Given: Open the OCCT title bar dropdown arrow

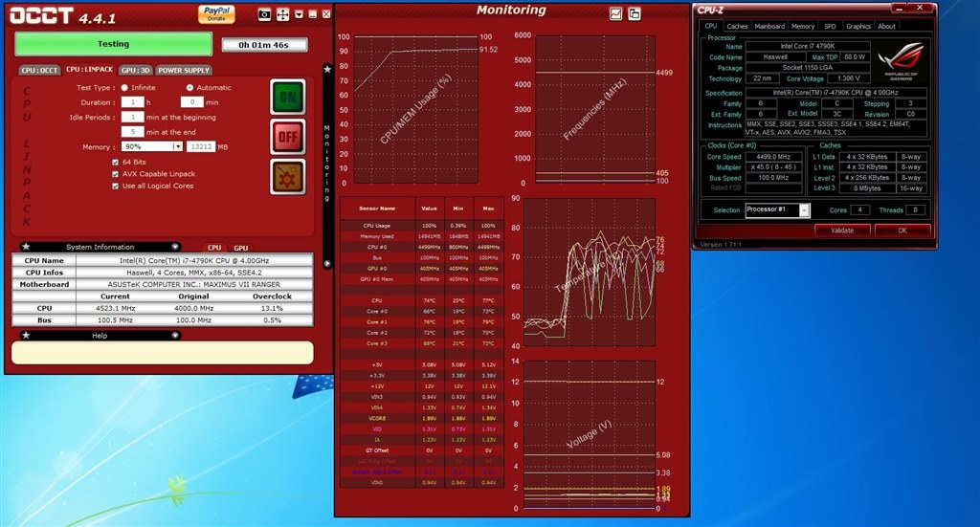Looking at the screenshot, I should pos(299,14).
